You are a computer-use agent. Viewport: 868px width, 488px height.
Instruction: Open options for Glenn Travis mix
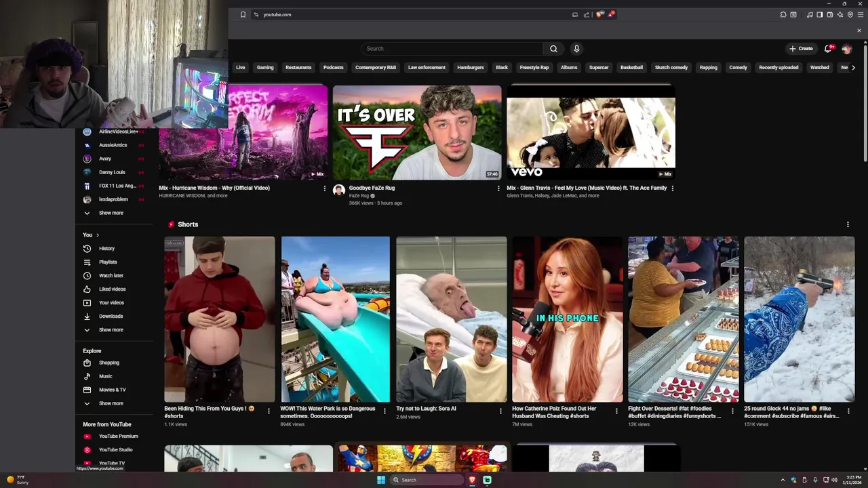[673, 188]
